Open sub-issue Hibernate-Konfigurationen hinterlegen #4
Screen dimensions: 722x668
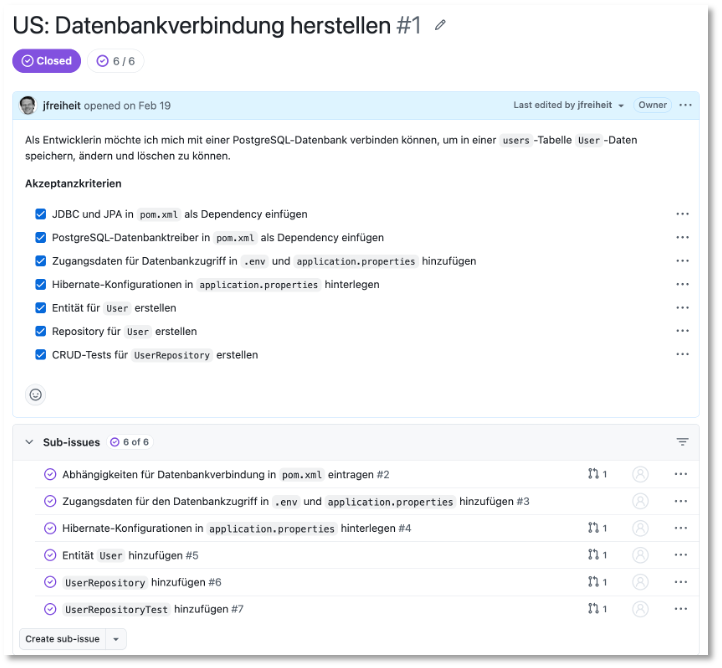coord(237,529)
